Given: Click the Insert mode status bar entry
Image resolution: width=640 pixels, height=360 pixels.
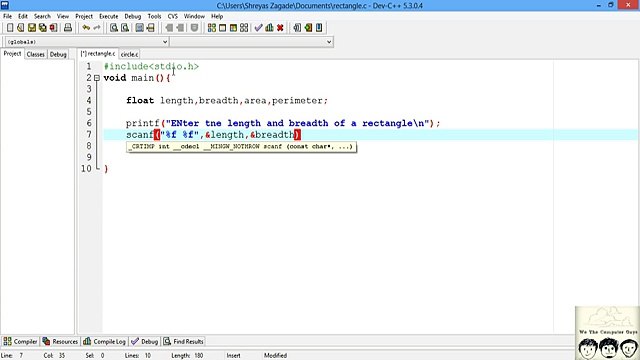Looking at the screenshot, I should click(233, 356).
